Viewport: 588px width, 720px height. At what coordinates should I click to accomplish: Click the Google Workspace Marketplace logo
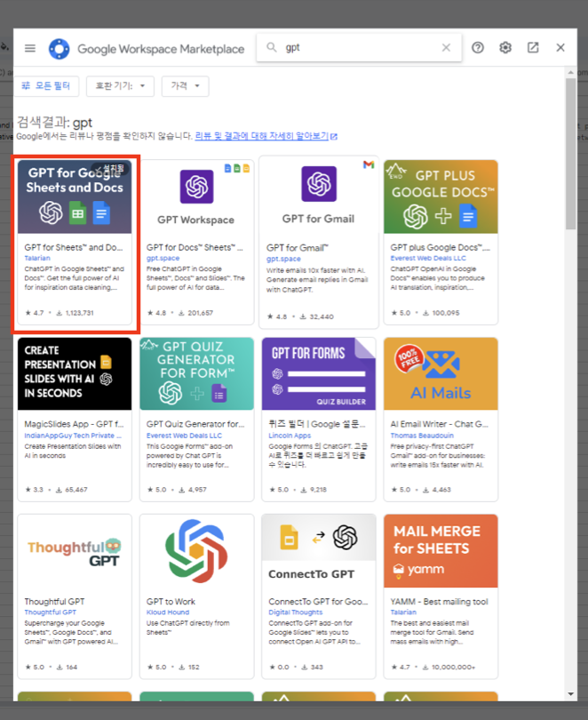60,49
